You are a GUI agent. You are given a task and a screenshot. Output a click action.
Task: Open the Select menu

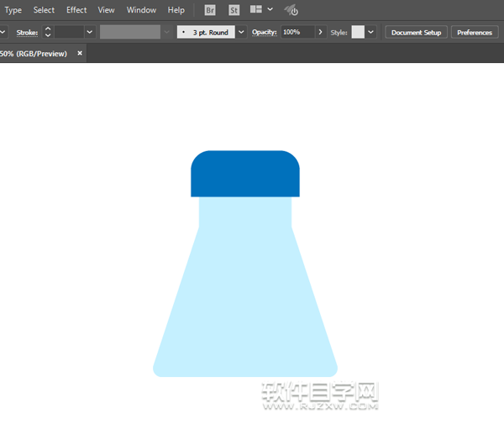point(44,10)
